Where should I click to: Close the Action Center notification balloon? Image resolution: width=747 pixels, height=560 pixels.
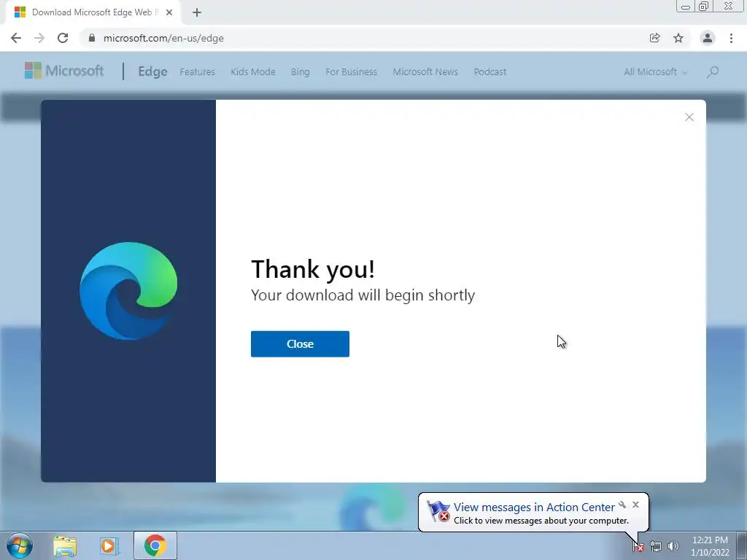click(x=635, y=505)
